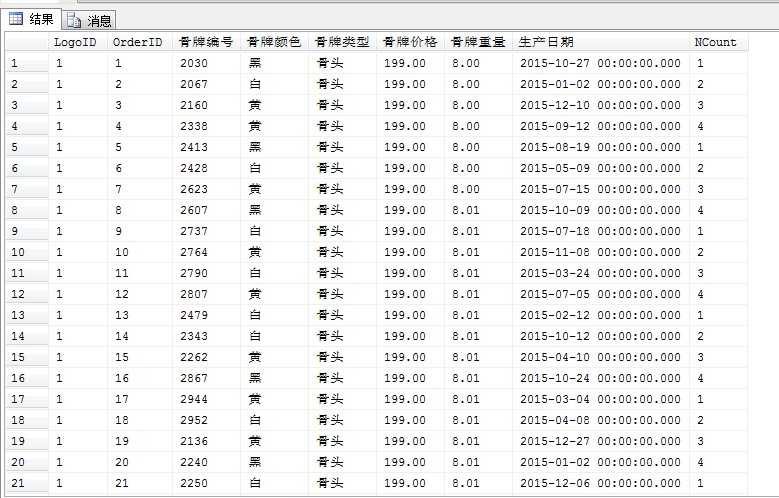Select the 生产日期 column header
Viewport: 779px width, 498px height.
tap(601, 42)
